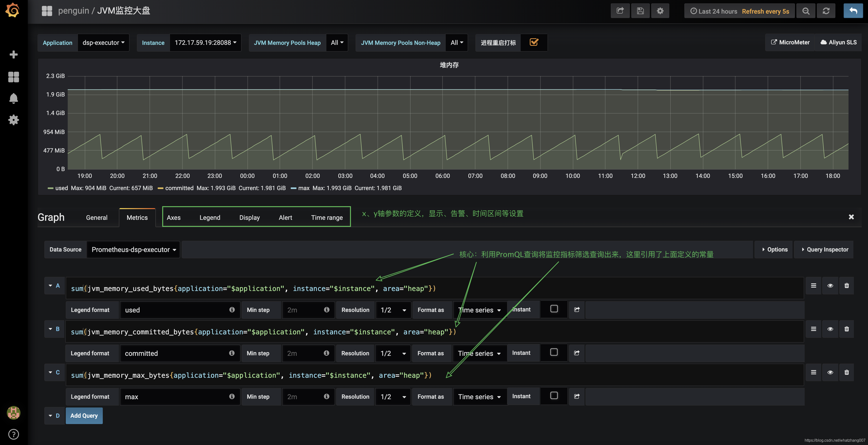Open the Application dsp-executor dropdown
Viewport: 868px width, 445px height.
click(104, 43)
